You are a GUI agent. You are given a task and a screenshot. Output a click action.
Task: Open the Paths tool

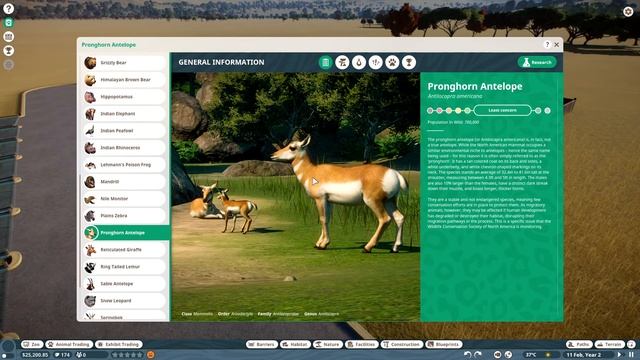579,344
